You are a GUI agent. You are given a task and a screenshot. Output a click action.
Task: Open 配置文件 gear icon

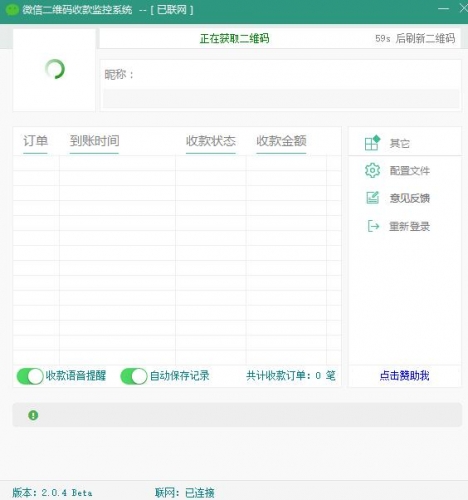tap(372, 171)
